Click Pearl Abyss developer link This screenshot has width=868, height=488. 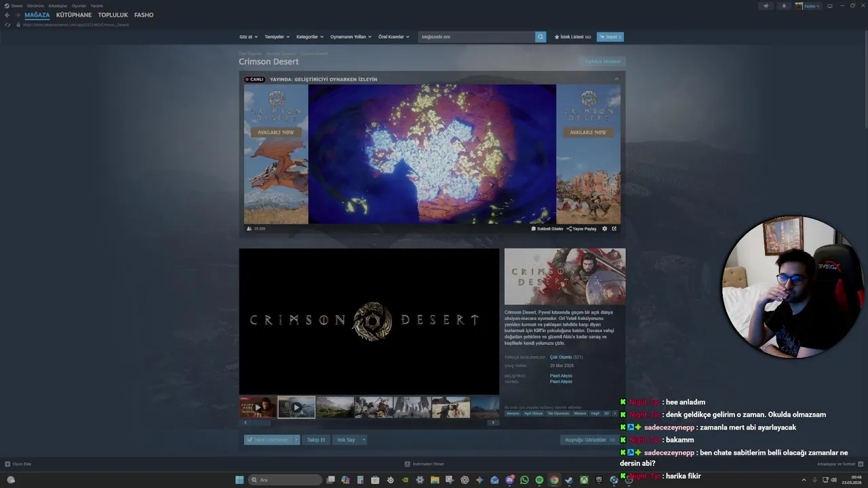(561, 375)
